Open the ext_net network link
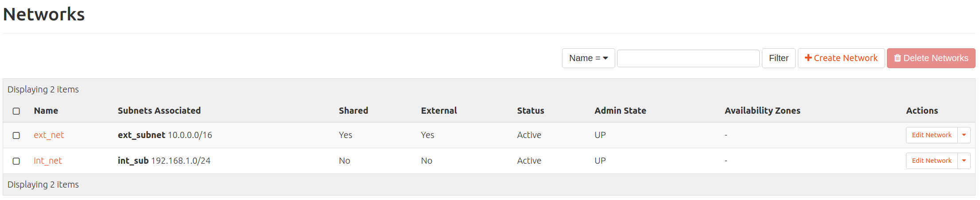 [49, 135]
